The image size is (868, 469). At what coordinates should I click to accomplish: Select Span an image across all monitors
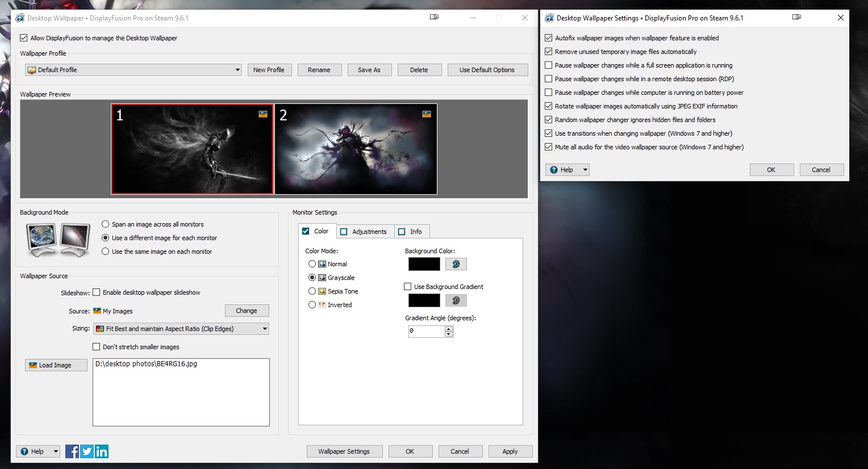106,224
